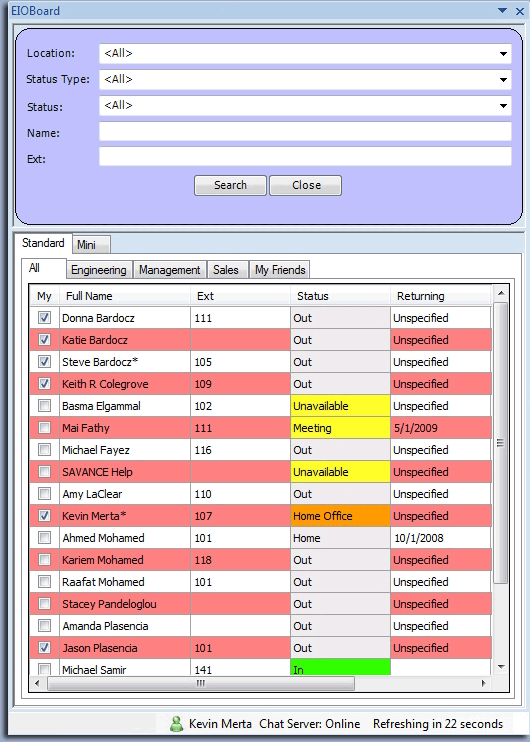Check My checkbox for SAVANCE Help
Viewport: 530px width, 742px height.
(44, 472)
